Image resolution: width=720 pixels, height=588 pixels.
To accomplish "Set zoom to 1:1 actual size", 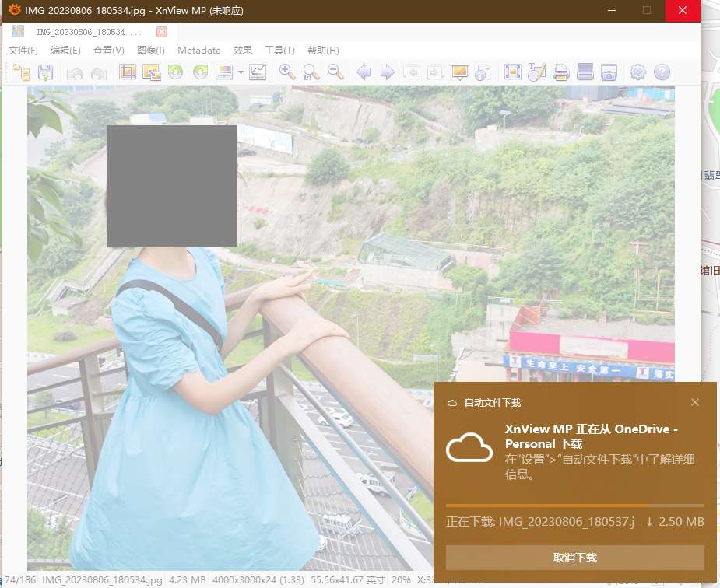I will click(x=311, y=72).
